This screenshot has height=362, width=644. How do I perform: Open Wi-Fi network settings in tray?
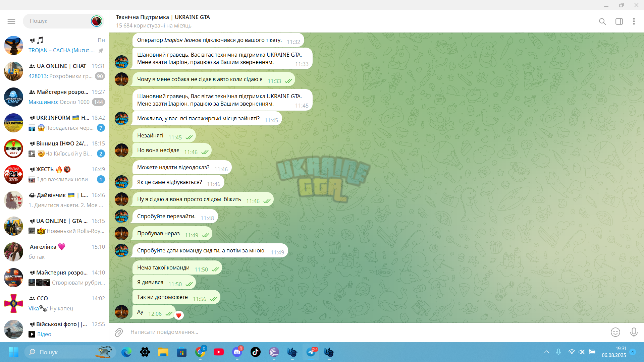click(572, 352)
